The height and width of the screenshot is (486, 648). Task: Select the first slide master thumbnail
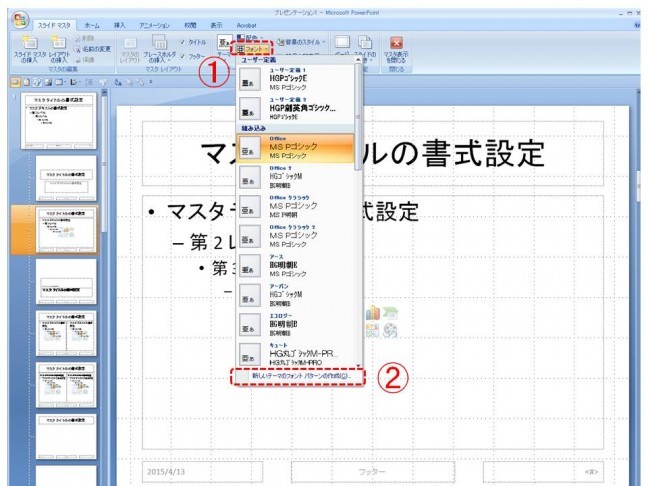[x=67, y=123]
